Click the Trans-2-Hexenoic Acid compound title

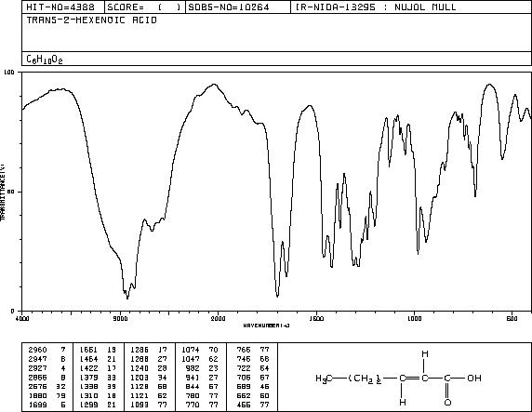click(x=91, y=20)
